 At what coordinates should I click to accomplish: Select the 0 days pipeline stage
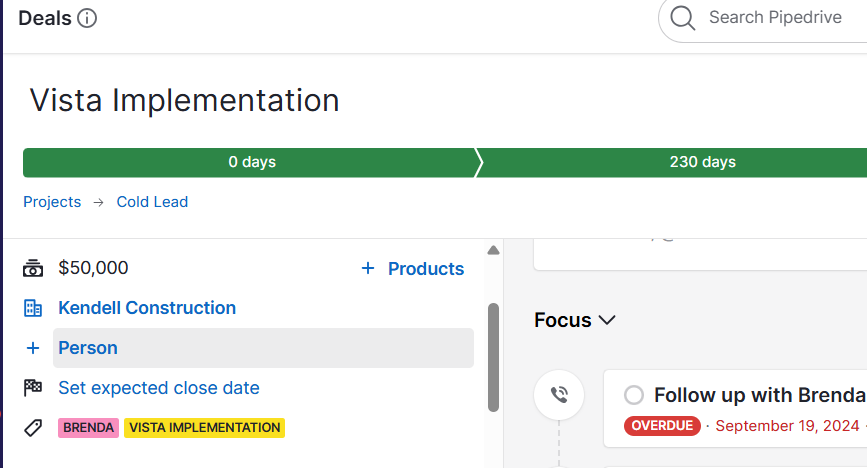click(x=252, y=162)
